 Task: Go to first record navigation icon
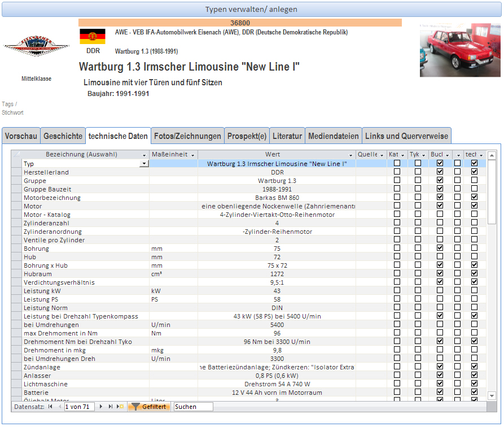[x=50, y=407]
